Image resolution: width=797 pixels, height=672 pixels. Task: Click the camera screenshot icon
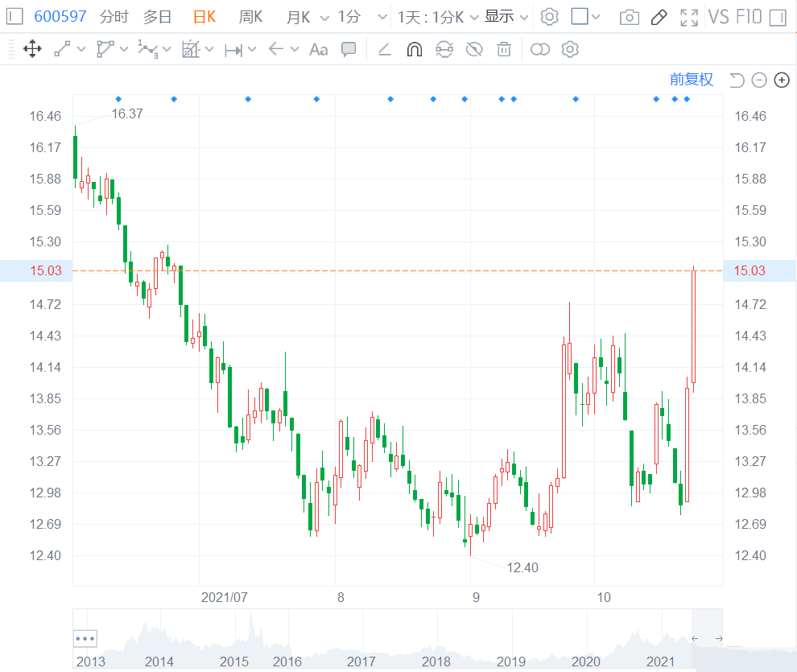coord(630,17)
